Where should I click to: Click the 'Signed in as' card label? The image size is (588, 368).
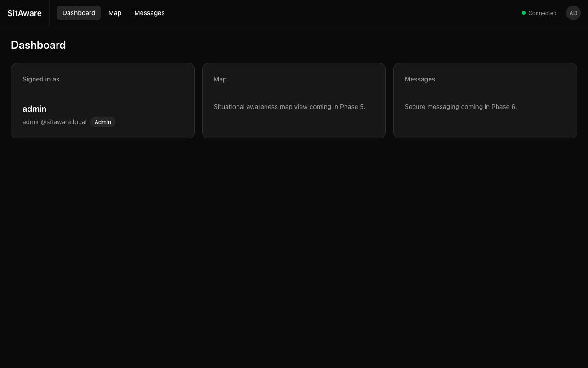[x=41, y=79]
